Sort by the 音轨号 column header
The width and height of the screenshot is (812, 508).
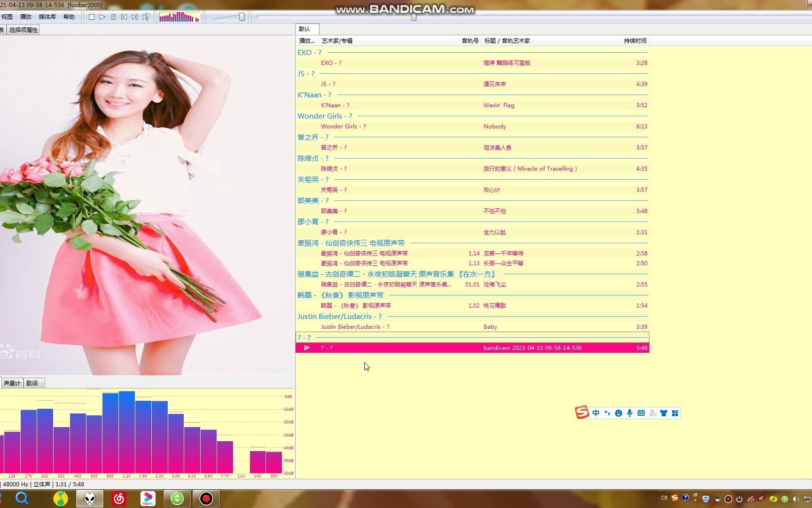coord(468,41)
